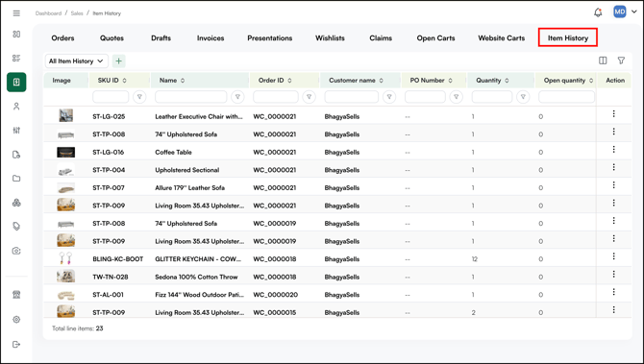Image resolution: width=644 pixels, height=364 pixels.
Task: Open the notification bell
Action: pos(598,12)
